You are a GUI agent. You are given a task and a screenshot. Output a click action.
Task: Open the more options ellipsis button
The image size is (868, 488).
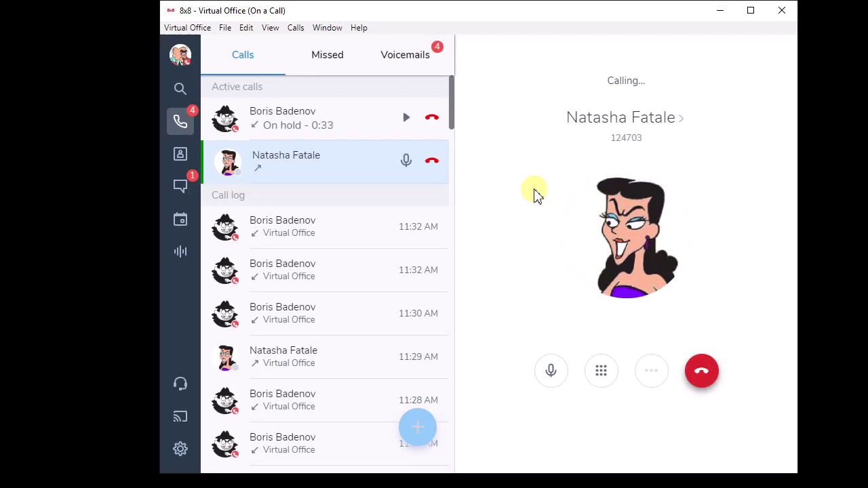coord(651,371)
